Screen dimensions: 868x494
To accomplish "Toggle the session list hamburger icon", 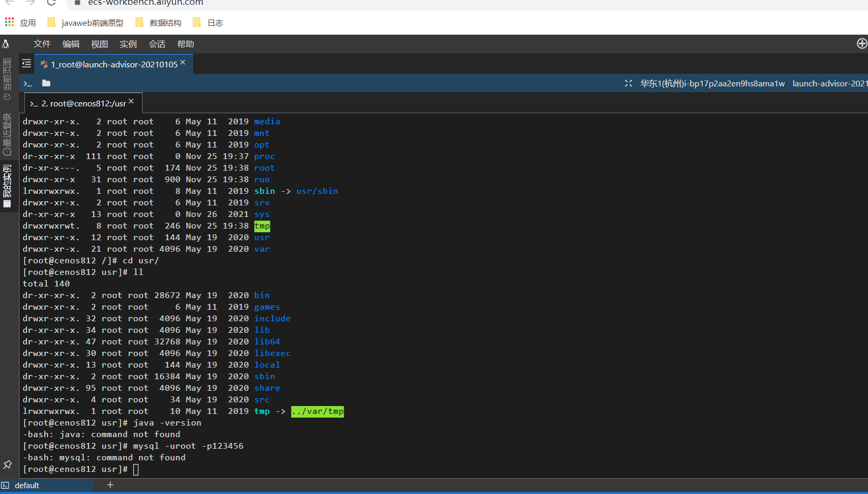I will (x=26, y=64).
